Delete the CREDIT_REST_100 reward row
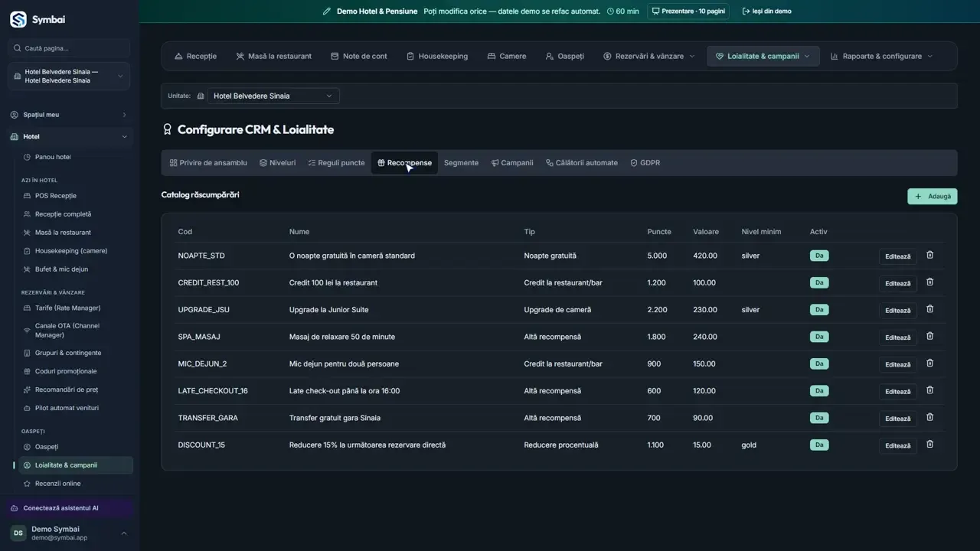 tap(929, 282)
